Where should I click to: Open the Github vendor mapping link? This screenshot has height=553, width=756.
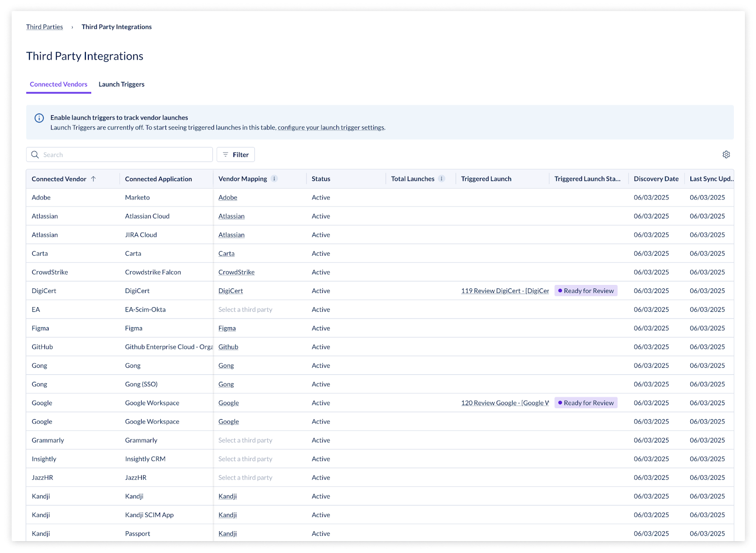coord(228,347)
